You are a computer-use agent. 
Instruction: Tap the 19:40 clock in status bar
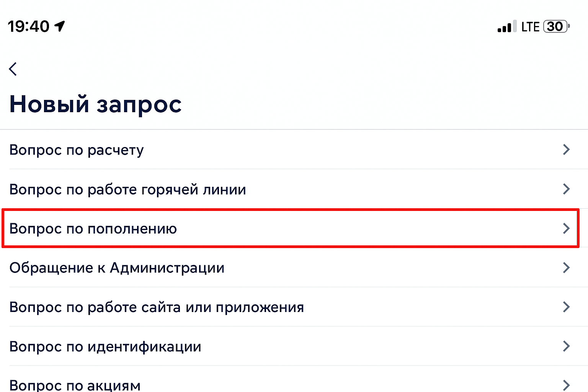coord(29,26)
